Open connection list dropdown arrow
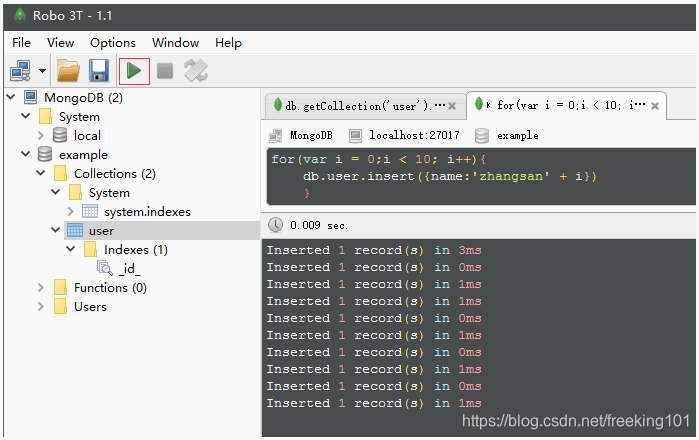This screenshot has height=440, width=699. click(42, 71)
